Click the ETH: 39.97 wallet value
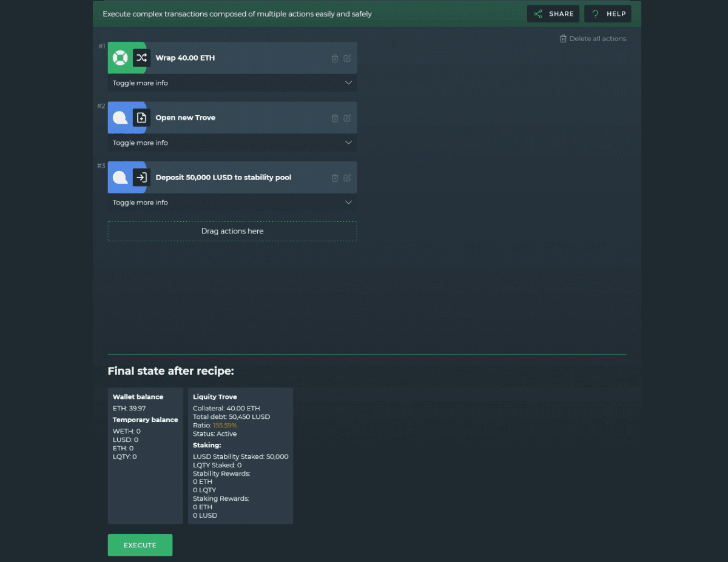The image size is (728, 562). [x=129, y=409]
